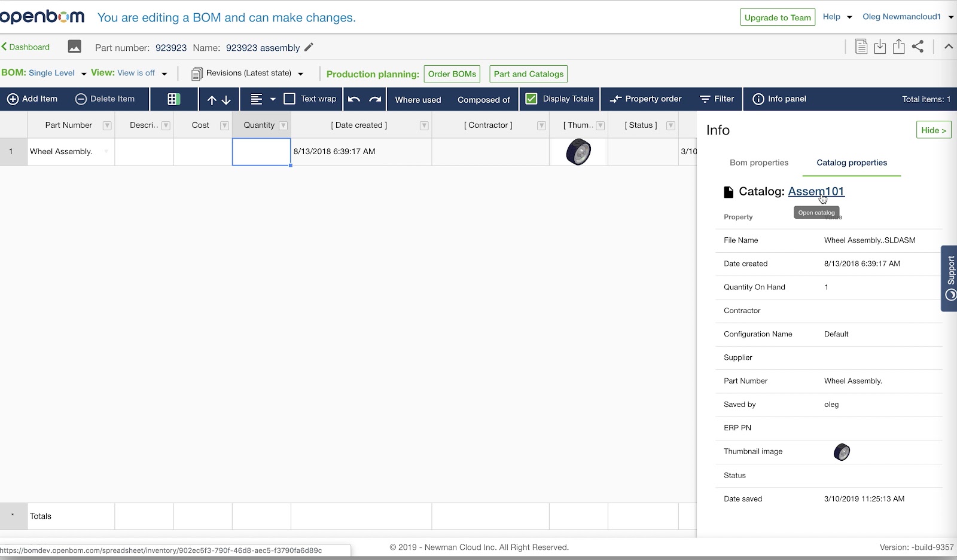Click the share icon in header
Image resolution: width=957 pixels, height=560 pixels.
(x=918, y=47)
